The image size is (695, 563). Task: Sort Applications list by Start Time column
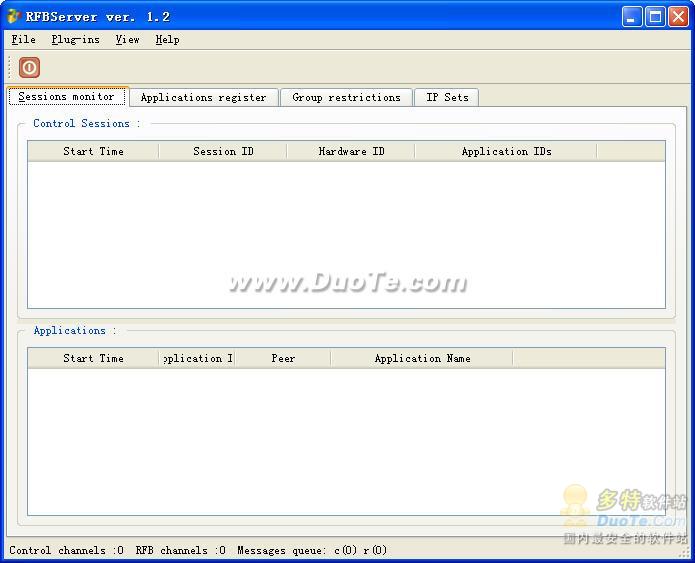93,358
